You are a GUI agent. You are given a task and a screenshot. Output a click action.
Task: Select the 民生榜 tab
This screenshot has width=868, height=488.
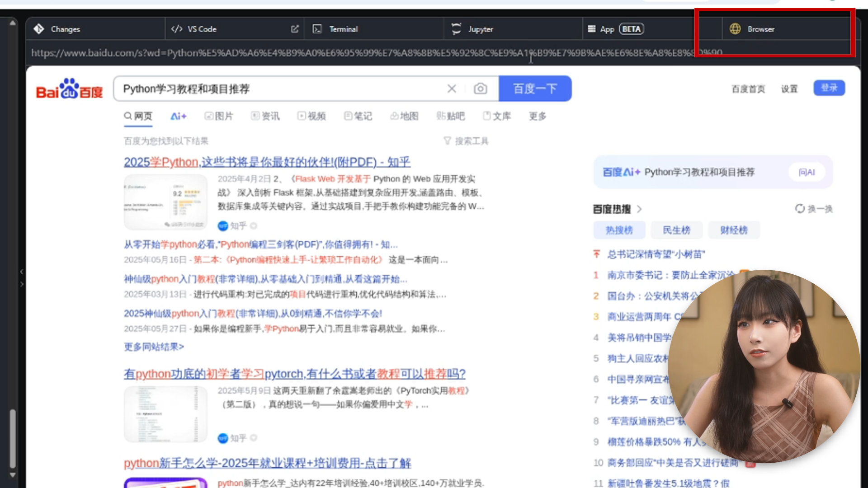677,230
